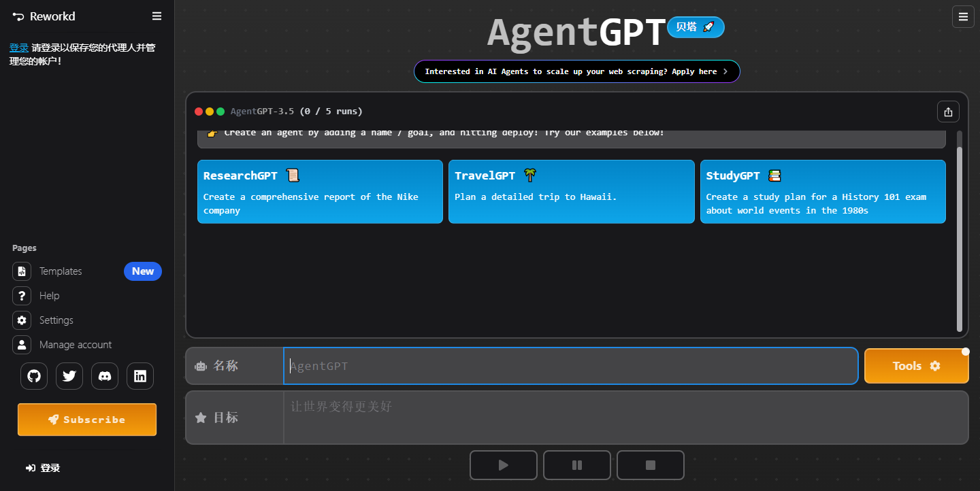Open the Manage account page
Image resolution: width=980 pixels, height=491 pixels.
click(87, 345)
